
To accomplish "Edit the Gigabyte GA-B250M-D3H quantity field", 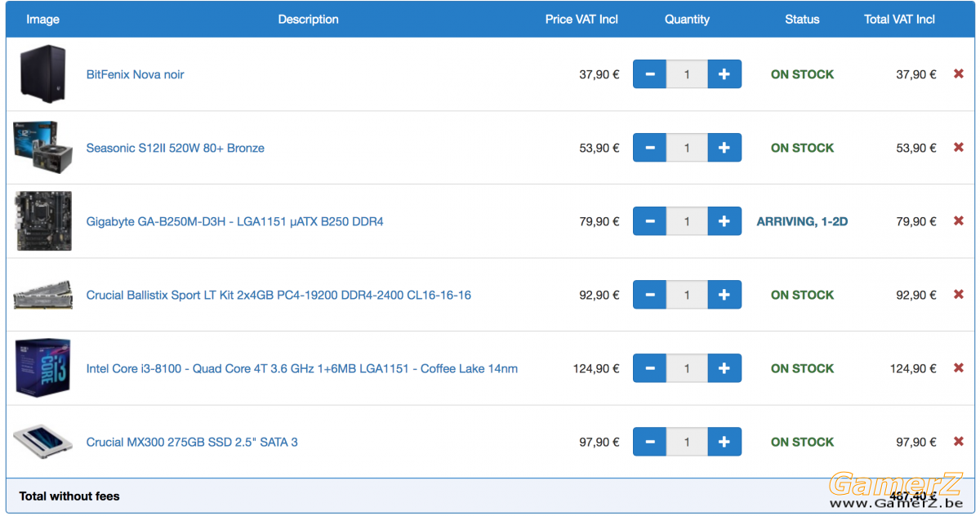I will click(687, 221).
